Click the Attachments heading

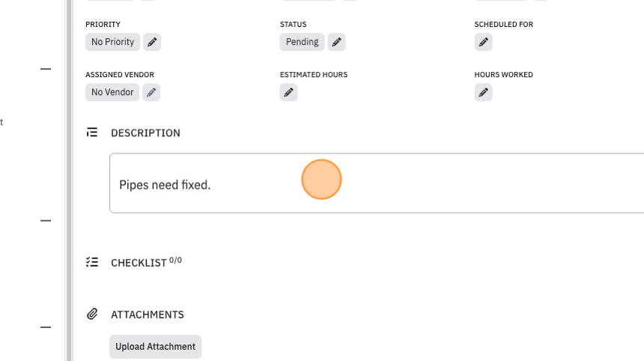coord(148,315)
